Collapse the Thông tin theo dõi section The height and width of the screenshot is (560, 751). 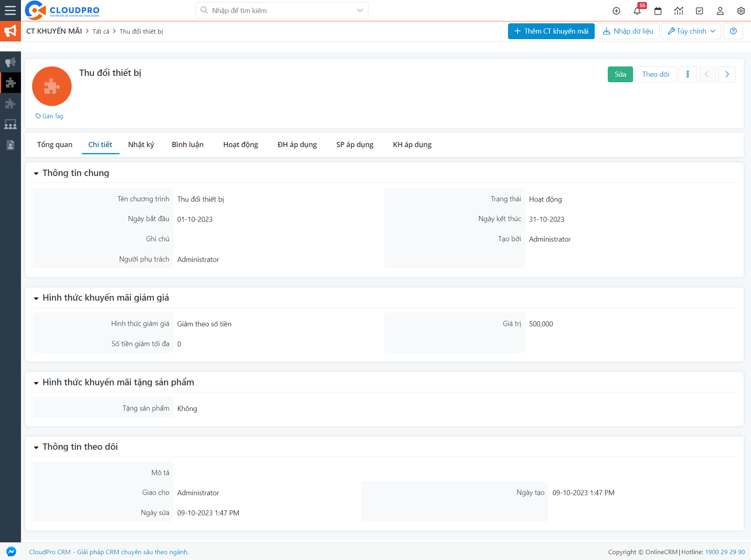tap(36, 447)
